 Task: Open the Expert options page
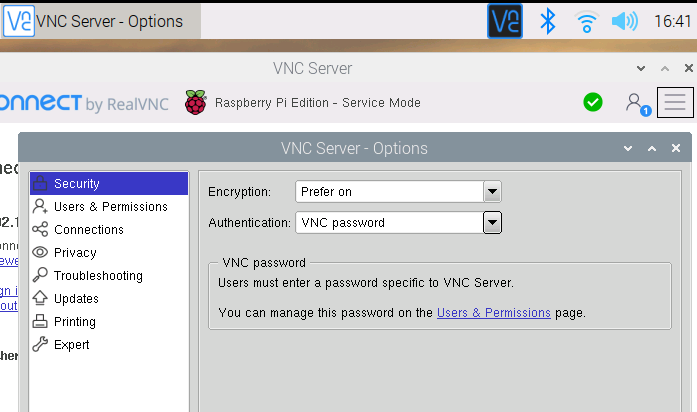(71, 345)
